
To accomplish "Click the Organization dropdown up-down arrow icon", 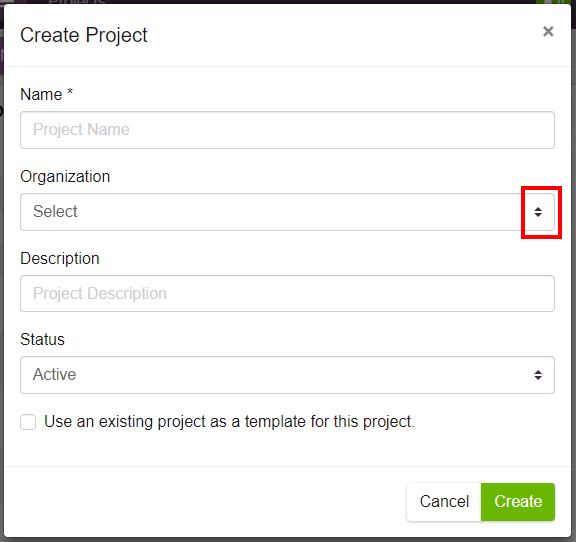I will coord(538,212).
